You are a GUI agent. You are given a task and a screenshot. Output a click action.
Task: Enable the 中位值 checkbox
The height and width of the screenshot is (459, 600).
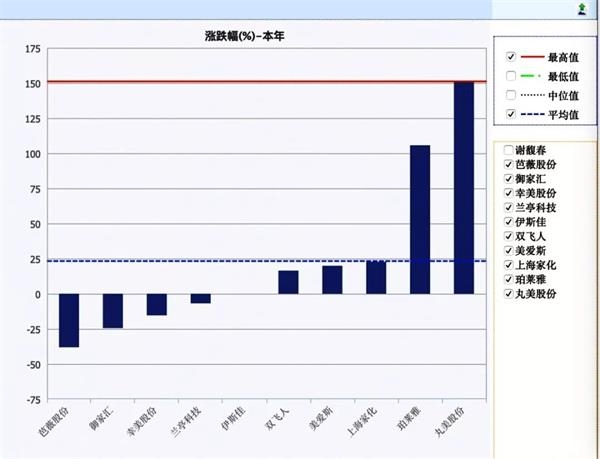(x=511, y=94)
